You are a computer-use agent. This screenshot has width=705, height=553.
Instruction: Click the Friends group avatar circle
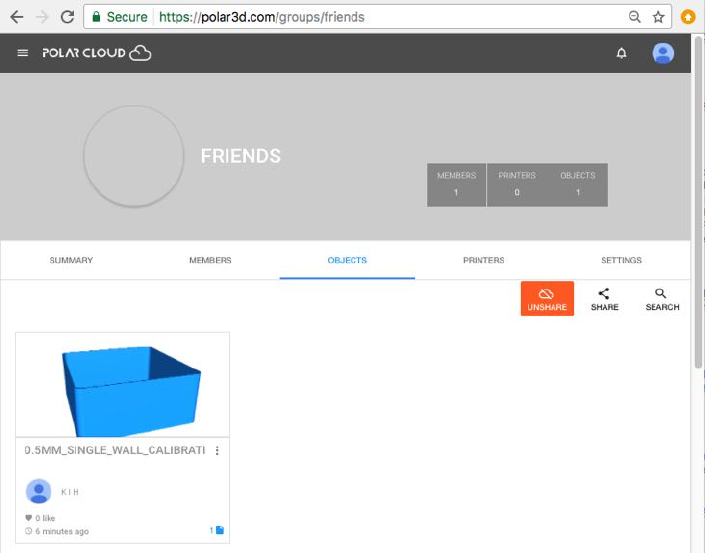tap(134, 156)
